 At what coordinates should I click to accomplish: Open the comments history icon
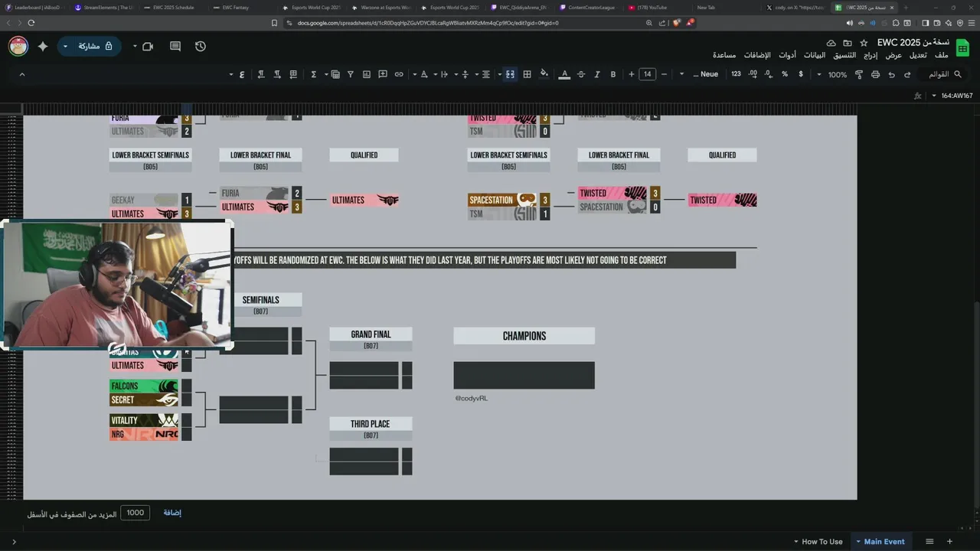pyautogui.click(x=175, y=46)
